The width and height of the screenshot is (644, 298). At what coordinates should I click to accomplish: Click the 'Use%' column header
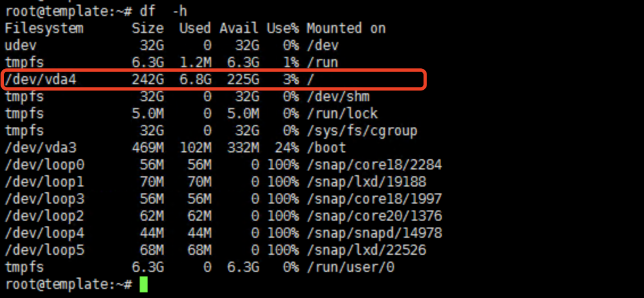click(x=283, y=28)
